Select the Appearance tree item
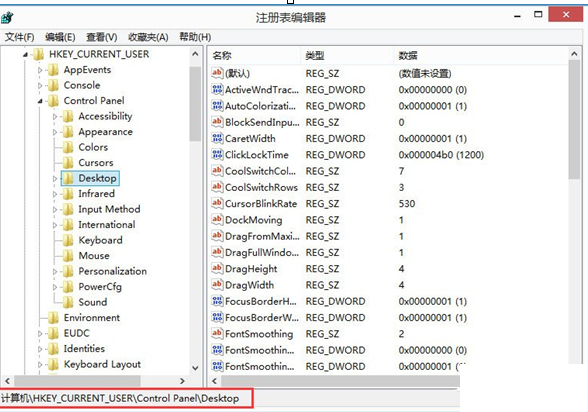 click(105, 132)
